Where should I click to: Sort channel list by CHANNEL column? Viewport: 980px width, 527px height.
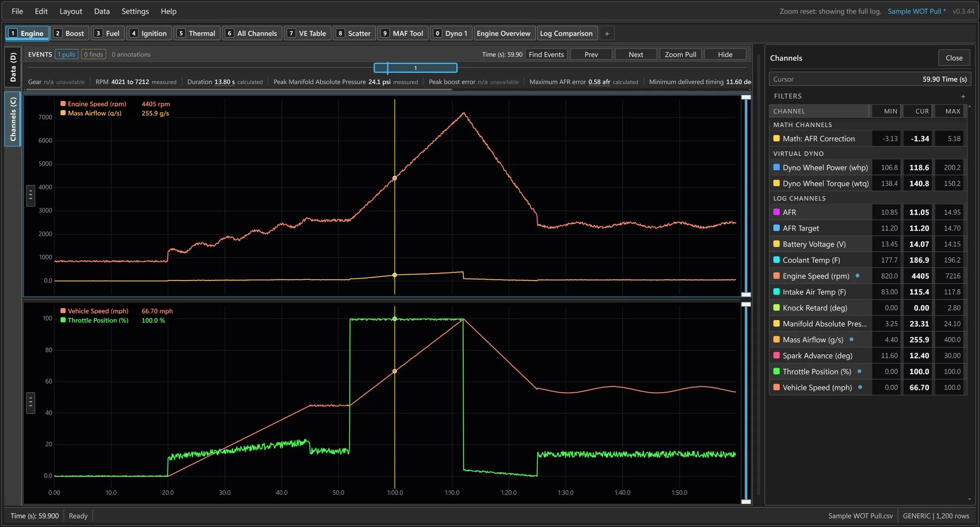[x=819, y=111]
